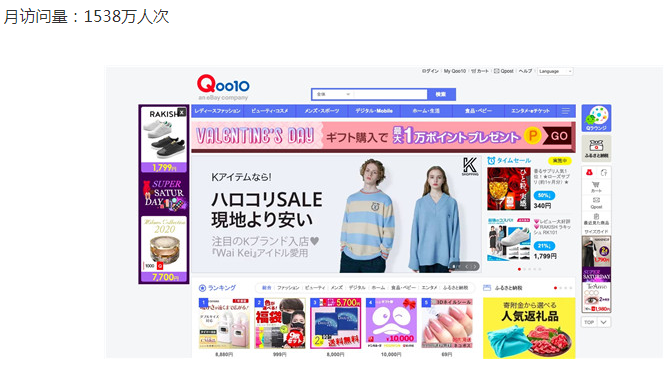
Task: Expand the search category dropdown 全体
Action: [x=334, y=94]
